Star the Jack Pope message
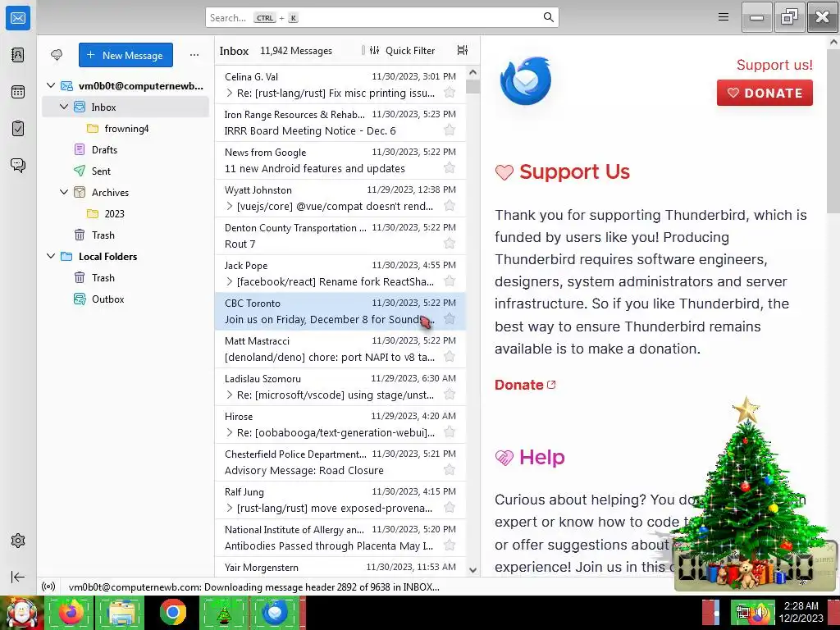The height and width of the screenshot is (630, 840). 450,281
